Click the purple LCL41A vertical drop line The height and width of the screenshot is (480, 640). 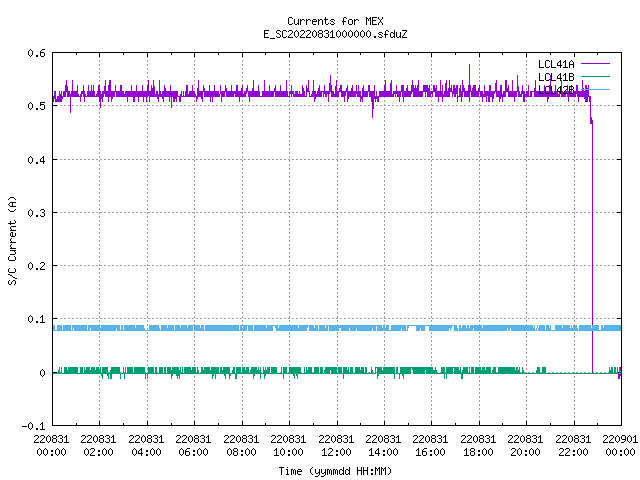coord(592,245)
